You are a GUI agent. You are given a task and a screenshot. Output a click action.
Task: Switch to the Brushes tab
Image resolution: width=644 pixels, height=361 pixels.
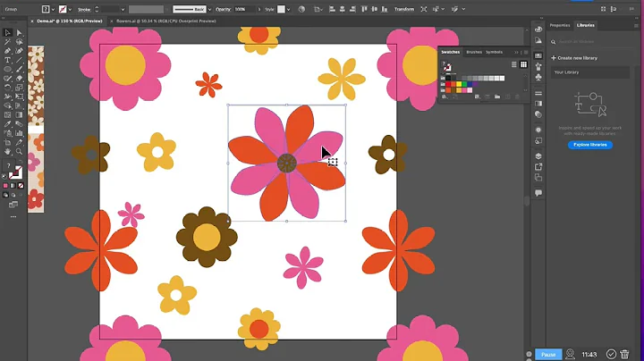[474, 52]
